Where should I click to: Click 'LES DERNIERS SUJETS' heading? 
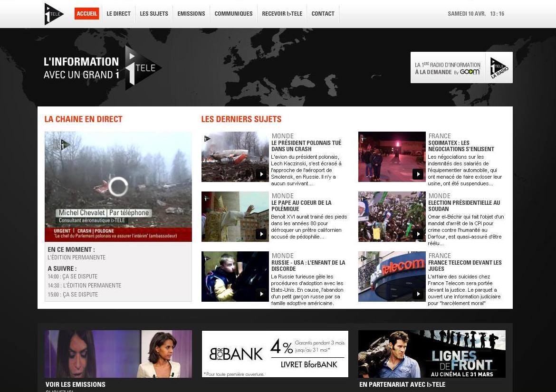pyautogui.click(x=241, y=119)
